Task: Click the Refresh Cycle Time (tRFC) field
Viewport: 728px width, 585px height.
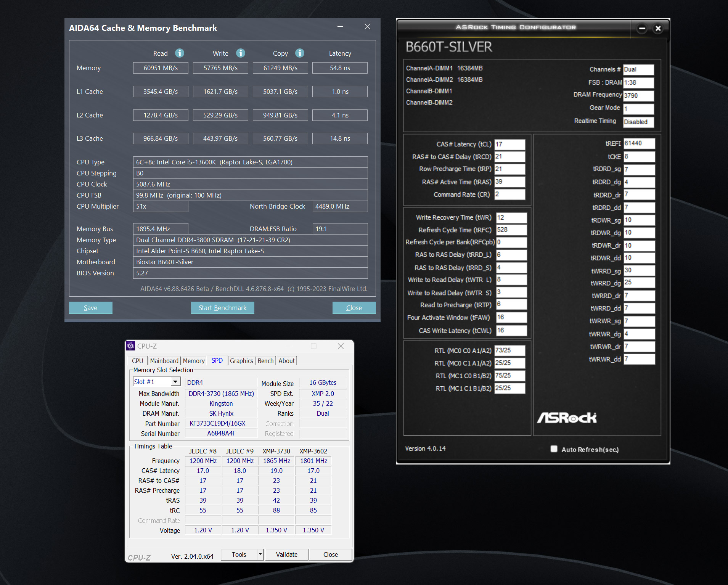Action: (x=511, y=230)
